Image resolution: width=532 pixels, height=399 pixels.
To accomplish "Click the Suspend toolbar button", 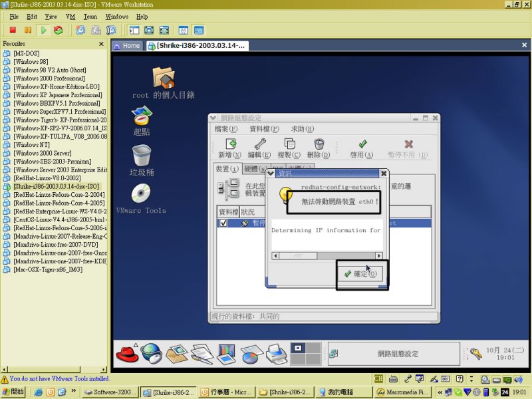I will [28, 30].
